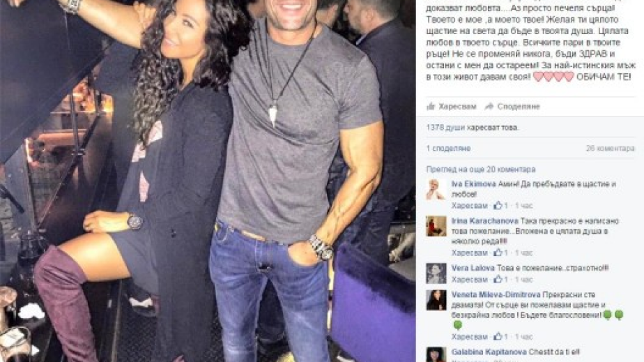Click the like count icon on Veneta Mileva-Dimitrova's comment
644x362 pixels.
(498, 336)
